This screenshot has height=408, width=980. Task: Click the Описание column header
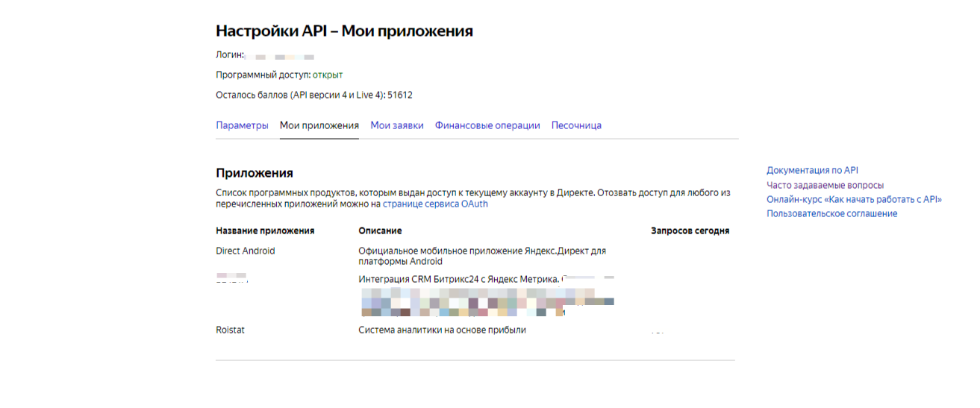pyautogui.click(x=380, y=231)
